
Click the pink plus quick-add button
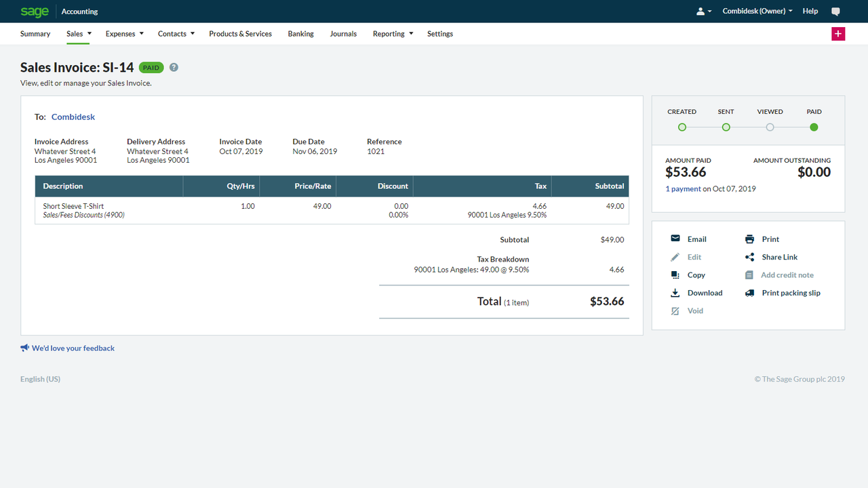(838, 33)
